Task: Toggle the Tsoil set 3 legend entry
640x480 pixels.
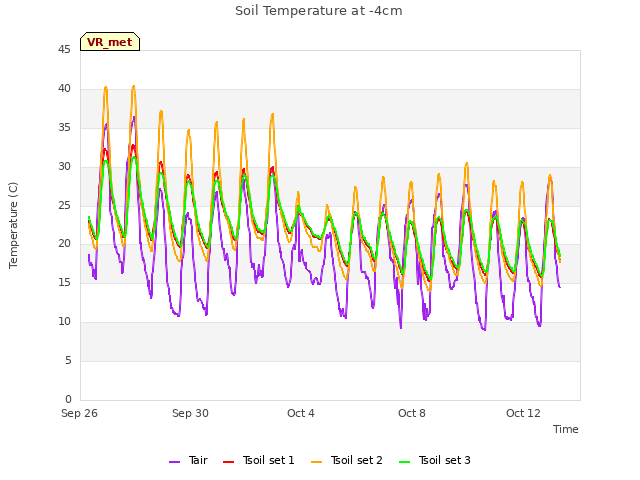Action: [435, 460]
